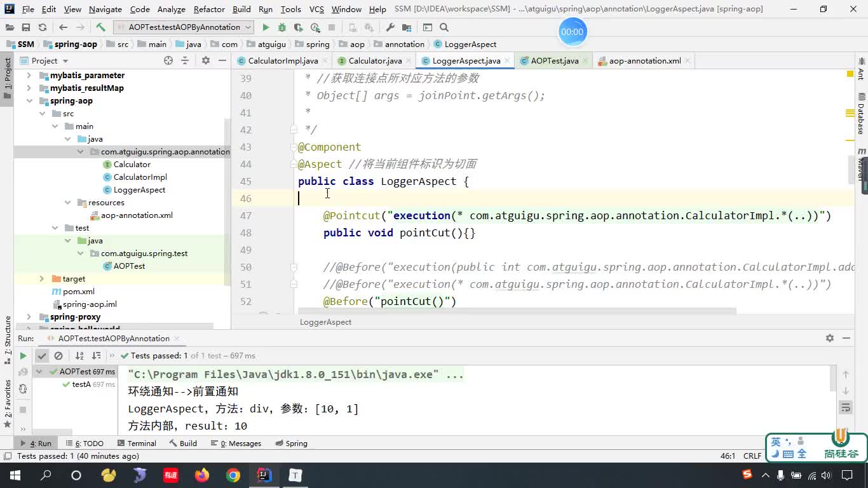Open the Spring tool window

(x=292, y=444)
